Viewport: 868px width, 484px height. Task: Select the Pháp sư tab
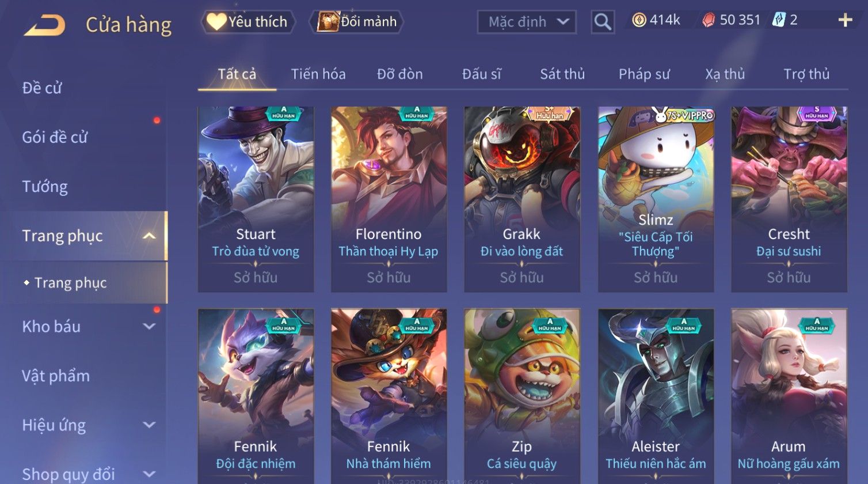[x=644, y=74]
